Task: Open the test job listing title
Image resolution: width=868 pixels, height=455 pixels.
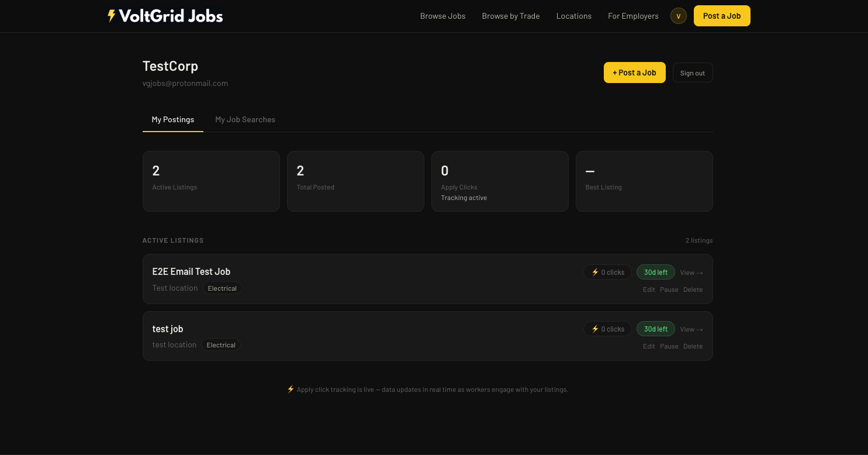Action: click(168, 329)
